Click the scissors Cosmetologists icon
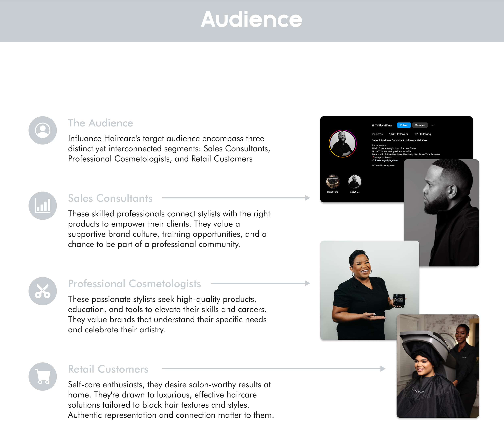Screen dimensions: 504x430 (43, 291)
